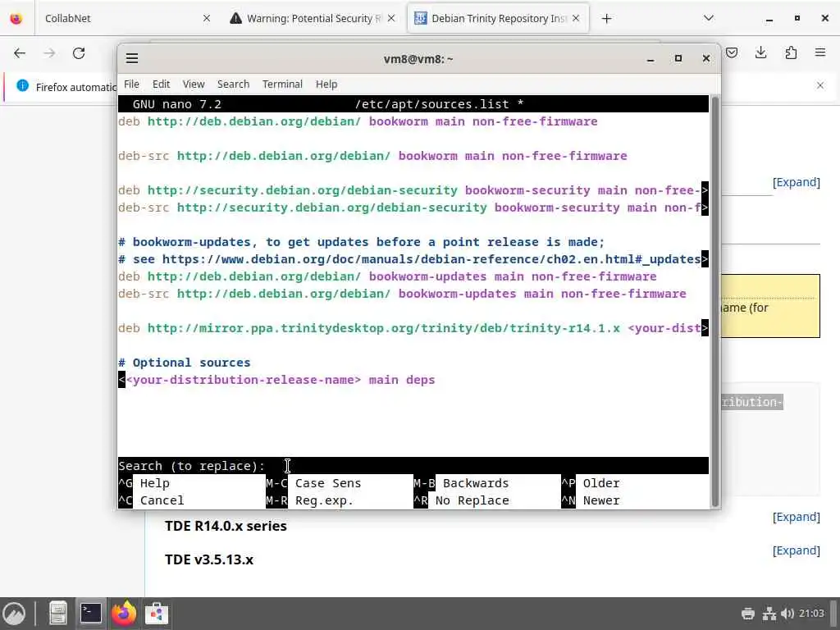Close the vm8 terminal window
The width and height of the screenshot is (840, 630).
(x=706, y=58)
